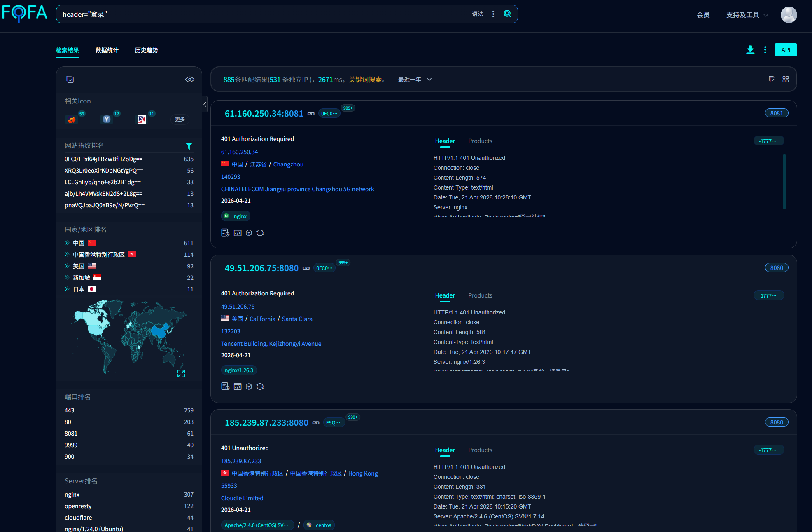
Task: Click the icon with 11 results
Action: pyautogui.click(x=142, y=120)
